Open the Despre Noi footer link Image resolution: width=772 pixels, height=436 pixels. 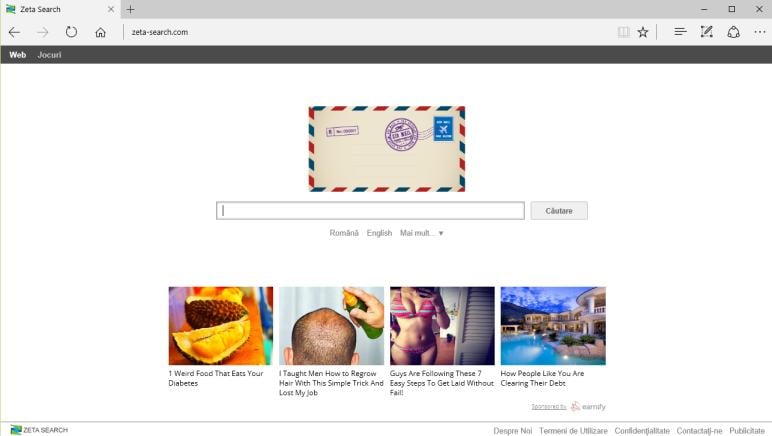[x=513, y=431]
